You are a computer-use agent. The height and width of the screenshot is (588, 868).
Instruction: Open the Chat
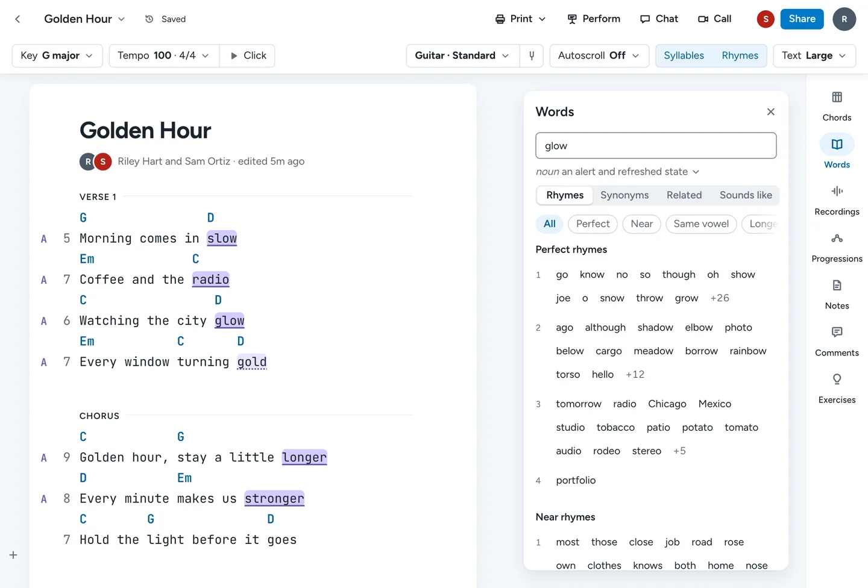tap(659, 19)
